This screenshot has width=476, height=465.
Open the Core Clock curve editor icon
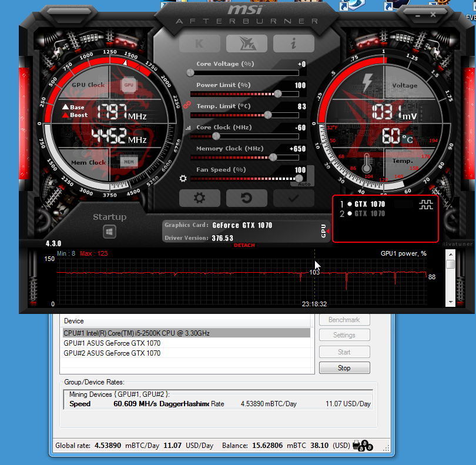click(188, 128)
